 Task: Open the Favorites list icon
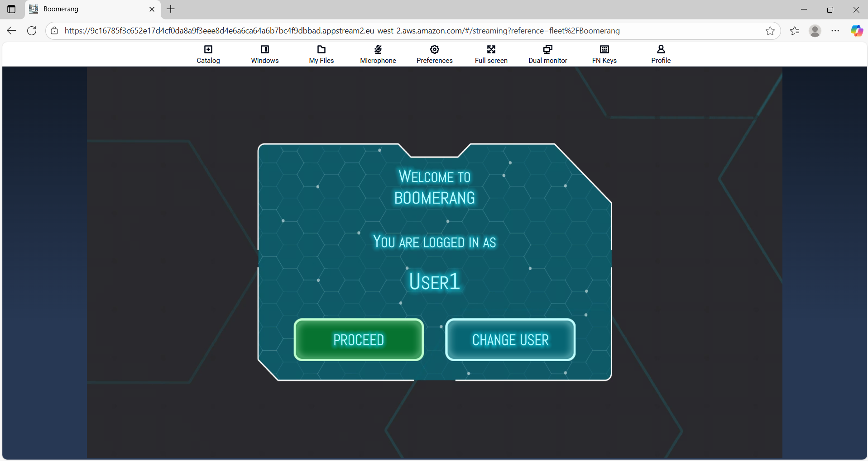(795, 31)
